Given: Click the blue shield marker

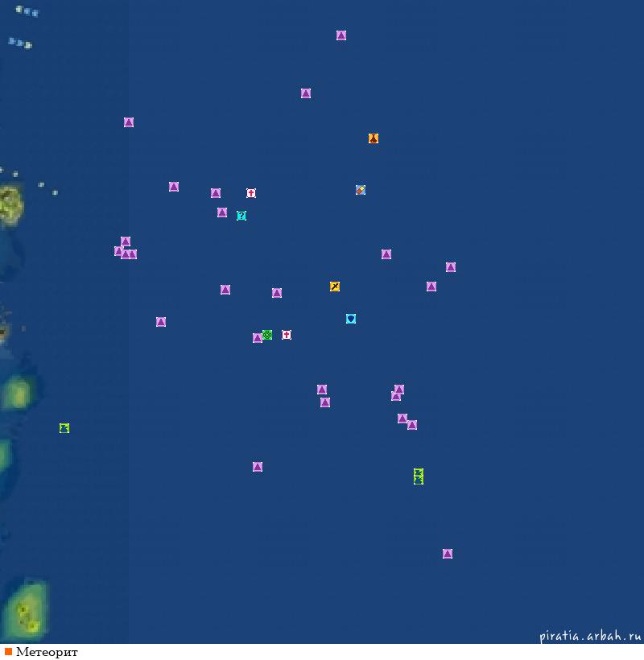Looking at the screenshot, I should (351, 319).
